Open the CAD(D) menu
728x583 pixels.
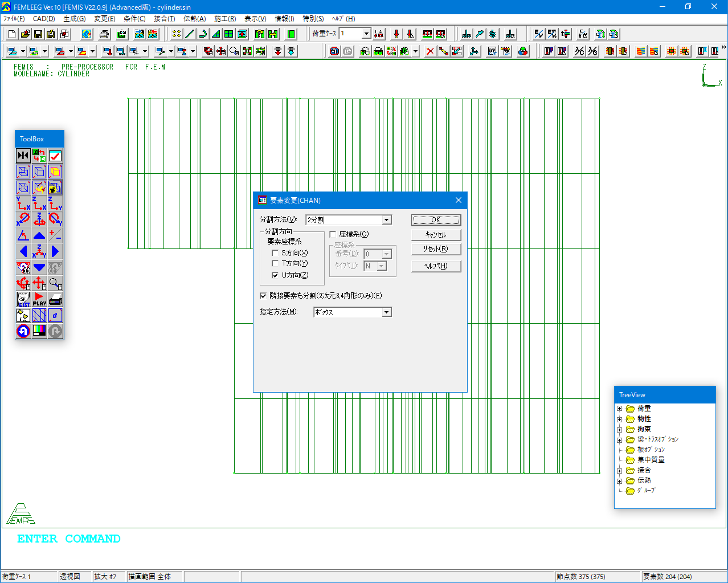[x=44, y=19]
